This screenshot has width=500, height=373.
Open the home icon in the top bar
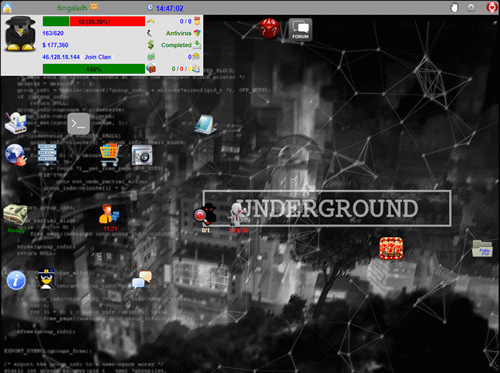point(7,7)
